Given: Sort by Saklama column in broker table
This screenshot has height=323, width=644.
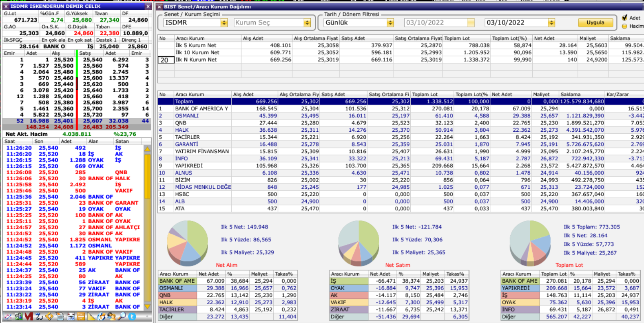Looking at the screenshot, I should pos(582,94).
